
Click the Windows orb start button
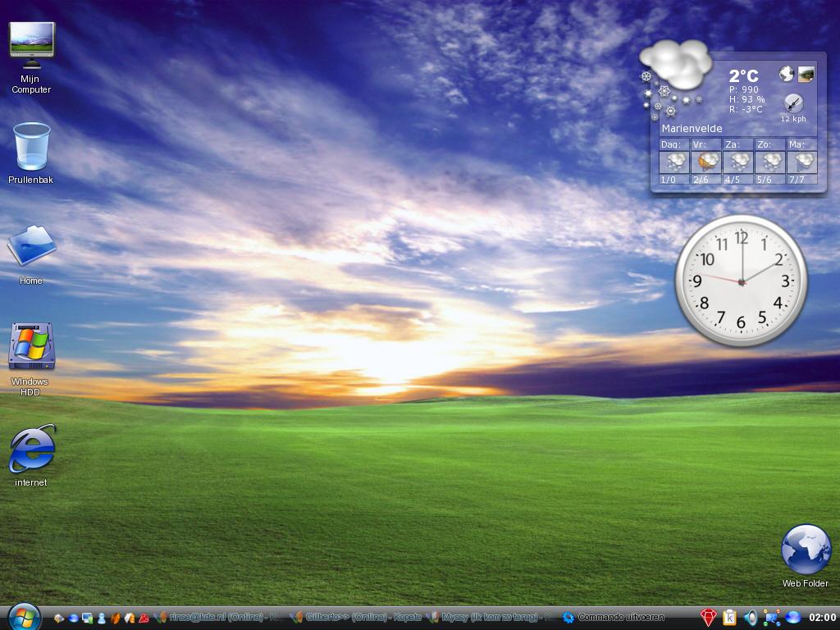tap(24, 618)
